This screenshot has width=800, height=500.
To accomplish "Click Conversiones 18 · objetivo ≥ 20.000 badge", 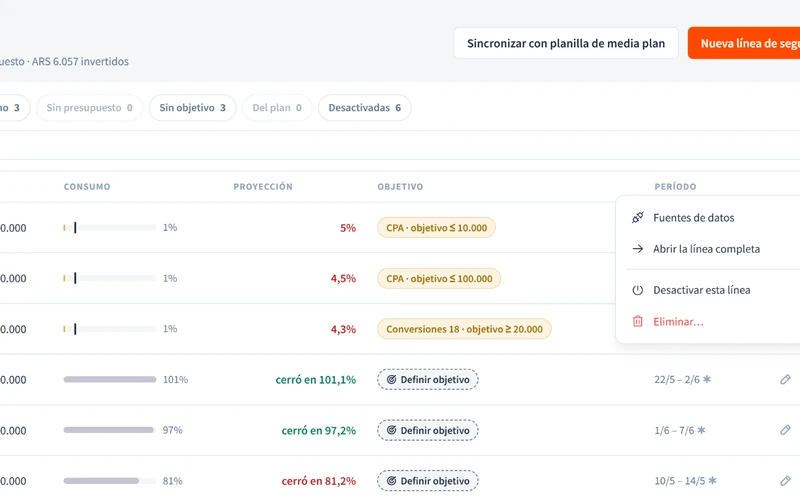I will [x=464, y=329].
